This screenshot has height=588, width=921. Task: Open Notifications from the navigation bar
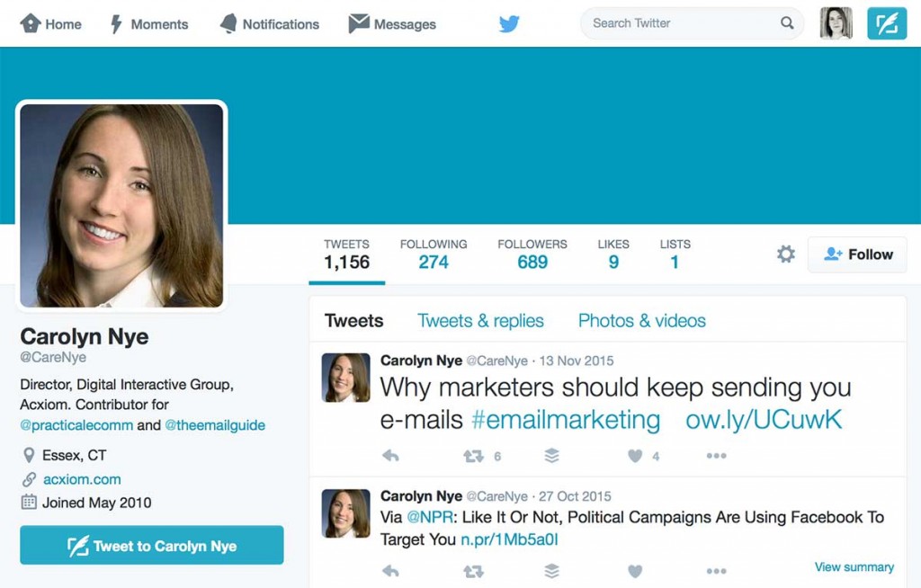(x=270, y=24)
